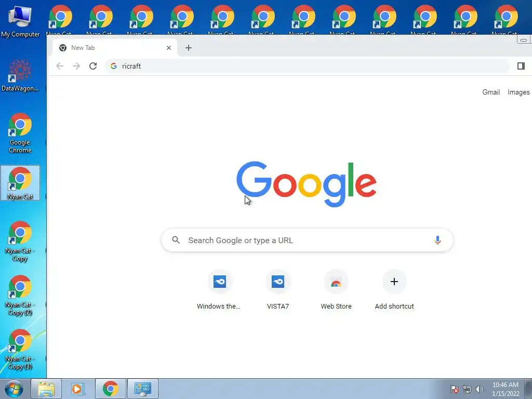Viewport: 532px width, 399px height.
Task: Open the DataWagon desktop shortcut
Action: point(20,75)
